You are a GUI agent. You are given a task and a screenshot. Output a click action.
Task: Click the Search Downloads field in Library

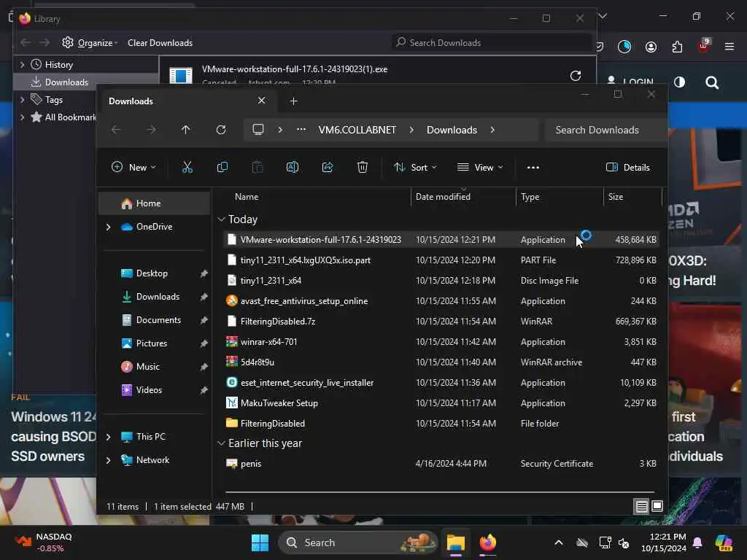point(492,43)
